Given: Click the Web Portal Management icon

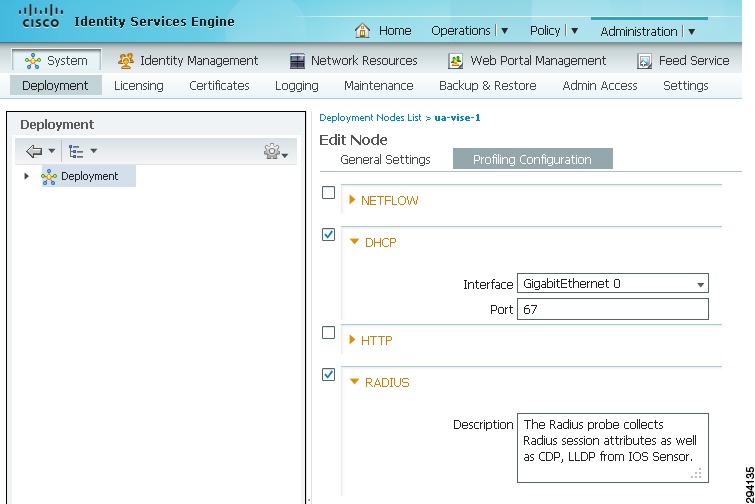Looking at the screenshot, I should (456, 61).
